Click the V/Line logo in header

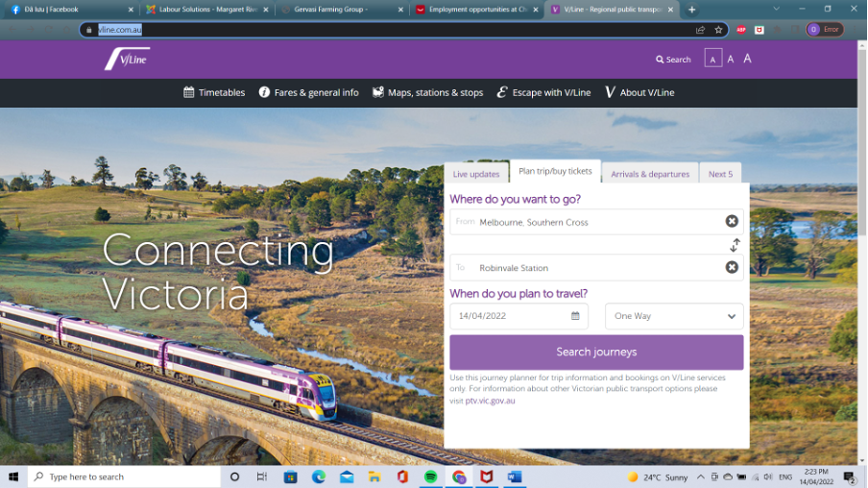click(127, 60)
